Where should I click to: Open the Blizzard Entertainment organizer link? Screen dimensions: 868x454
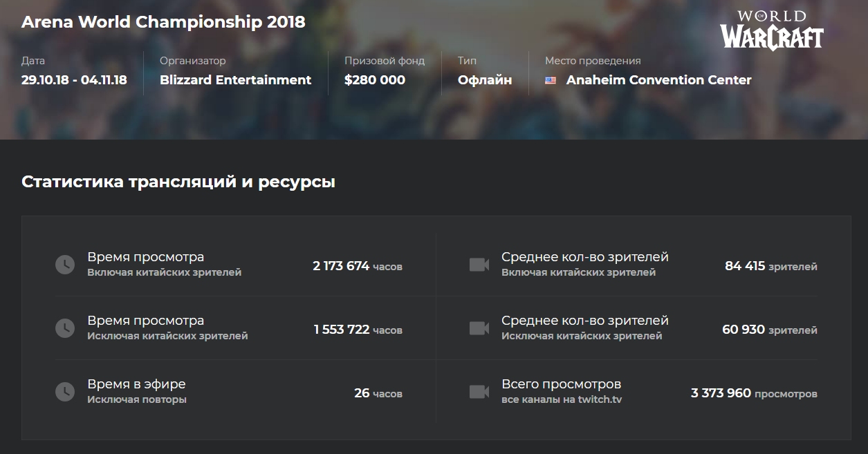tap(235, 80)
